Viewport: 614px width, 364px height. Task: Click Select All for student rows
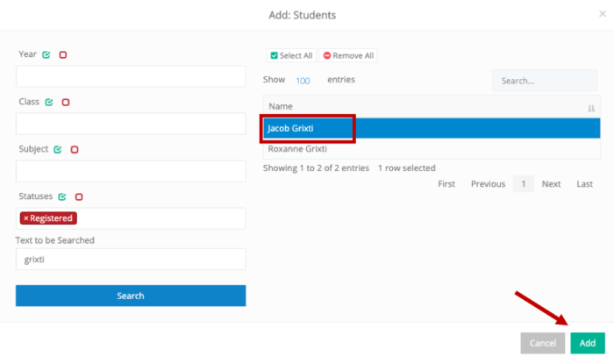[x=291, y=55]
